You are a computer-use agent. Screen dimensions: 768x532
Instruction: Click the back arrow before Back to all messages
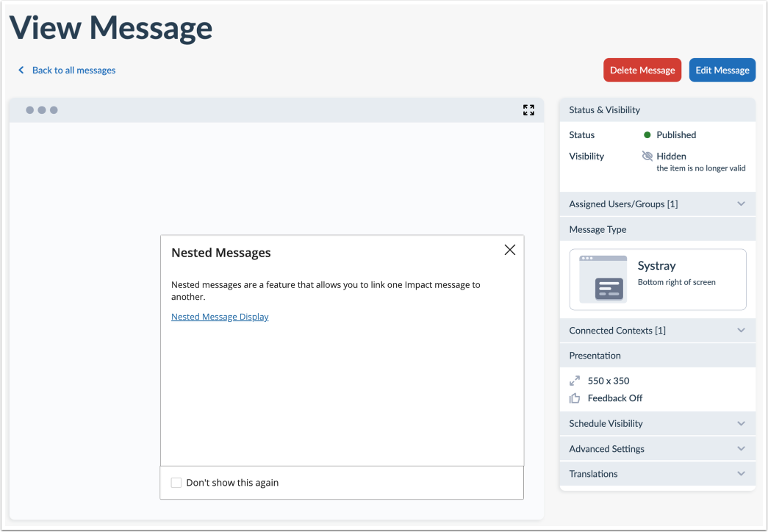(19, 70)
